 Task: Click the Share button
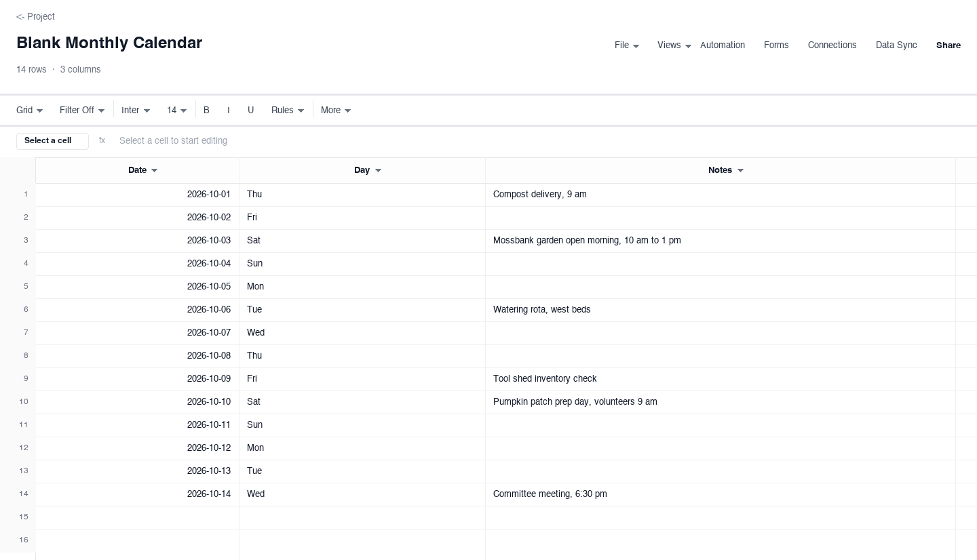[x=949, y=45]
